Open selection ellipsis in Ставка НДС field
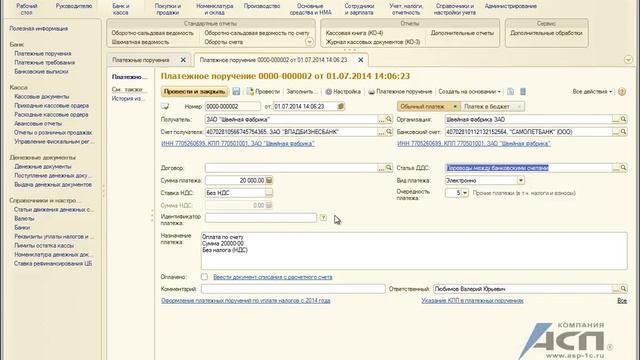 point(269,193)
